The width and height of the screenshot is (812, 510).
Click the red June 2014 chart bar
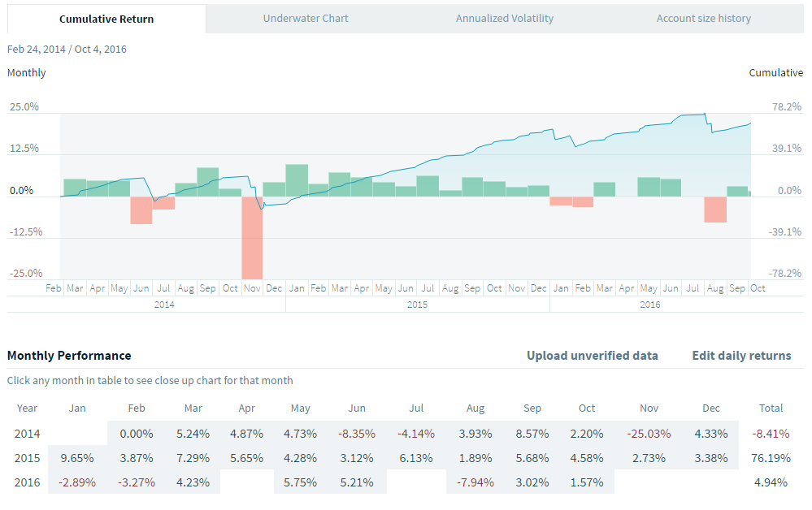click(141, 210)
